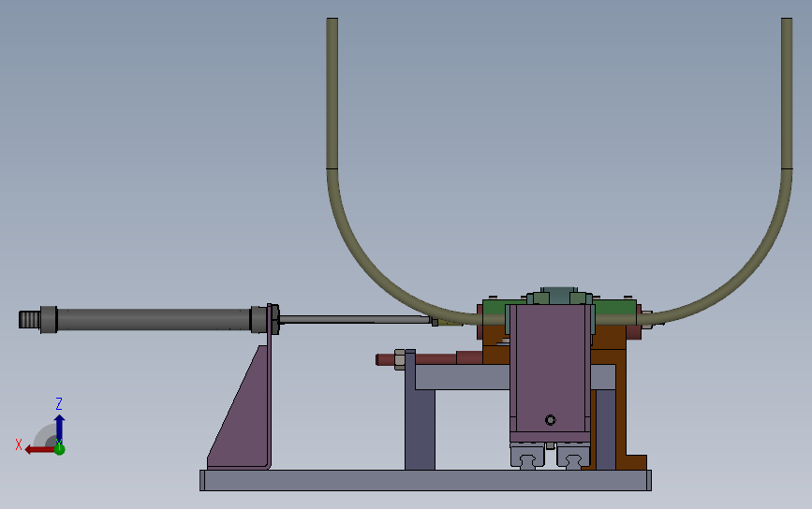The height and width of the screenshot is (509, 812).
Task: Click the X label on the triad
Action: point(19,444)
